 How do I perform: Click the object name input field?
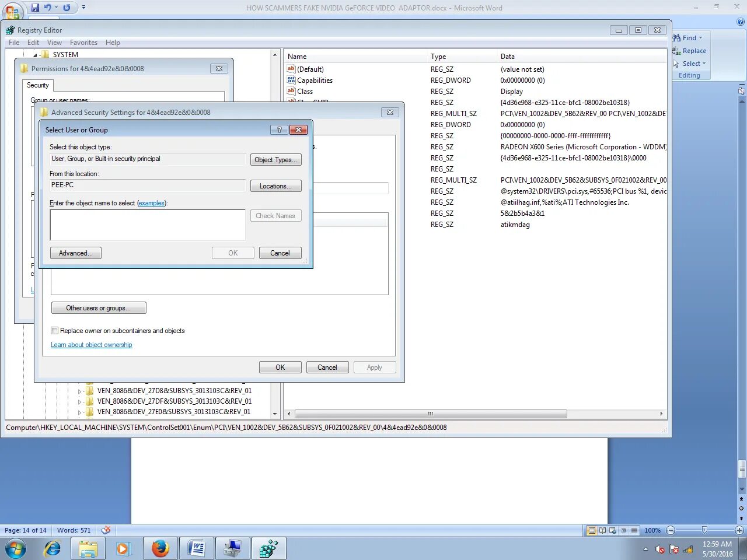[148, 225]
